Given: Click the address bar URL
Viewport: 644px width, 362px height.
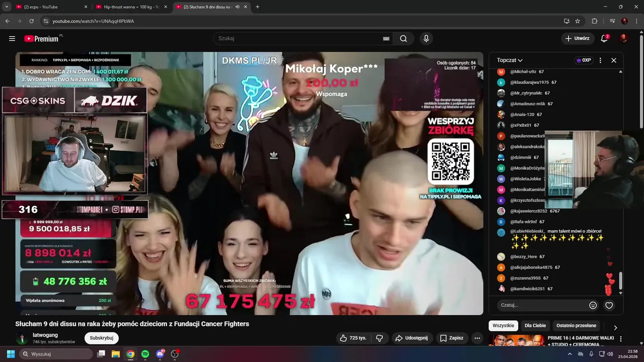Looking at the screenshot, I should (93, 21).
